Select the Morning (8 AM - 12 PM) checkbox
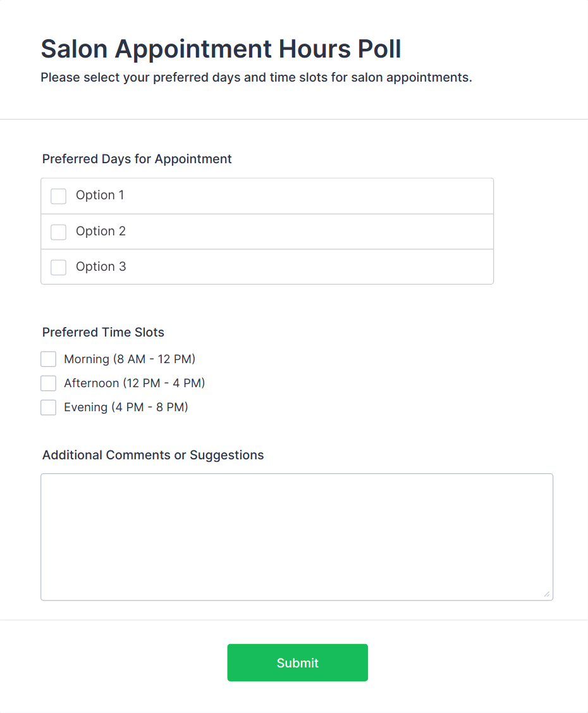This screenshot has width=588, height=713. coord(48,359)
